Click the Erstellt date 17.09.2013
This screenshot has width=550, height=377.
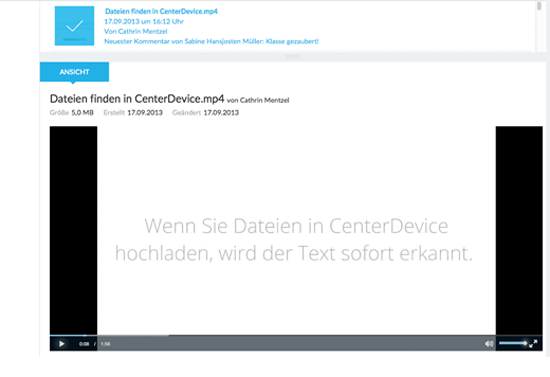(145, 113)
